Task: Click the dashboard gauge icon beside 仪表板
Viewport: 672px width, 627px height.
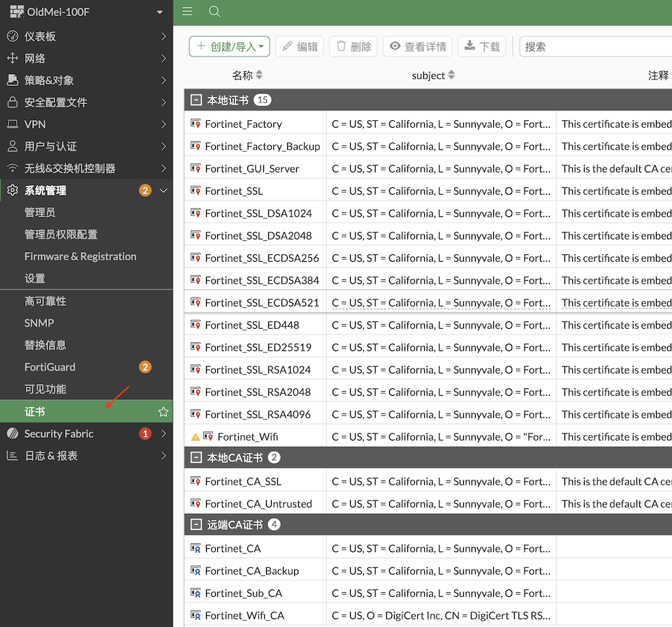Action: point(13,36)
